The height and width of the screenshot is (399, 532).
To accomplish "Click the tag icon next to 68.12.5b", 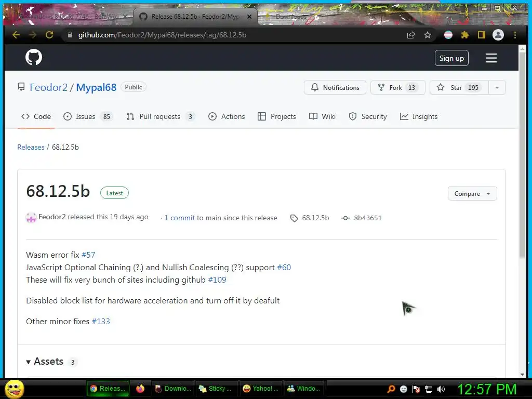I will 294,218.
